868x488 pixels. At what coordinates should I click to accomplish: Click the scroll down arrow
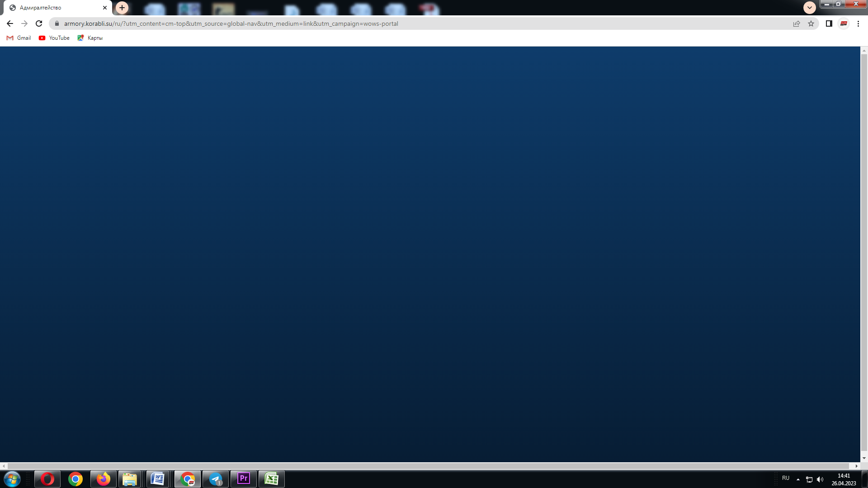pos(864,458)
